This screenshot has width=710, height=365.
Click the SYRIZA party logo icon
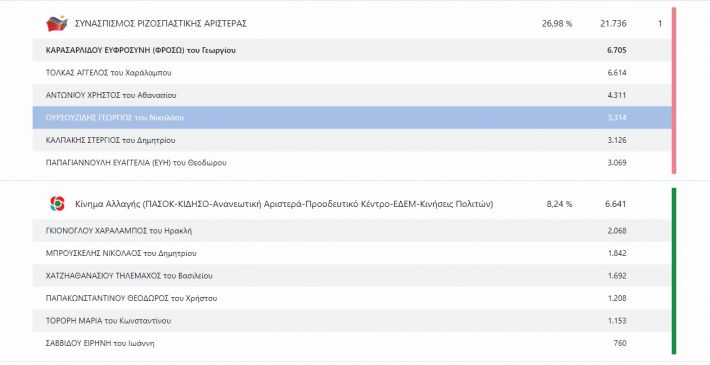57,23
